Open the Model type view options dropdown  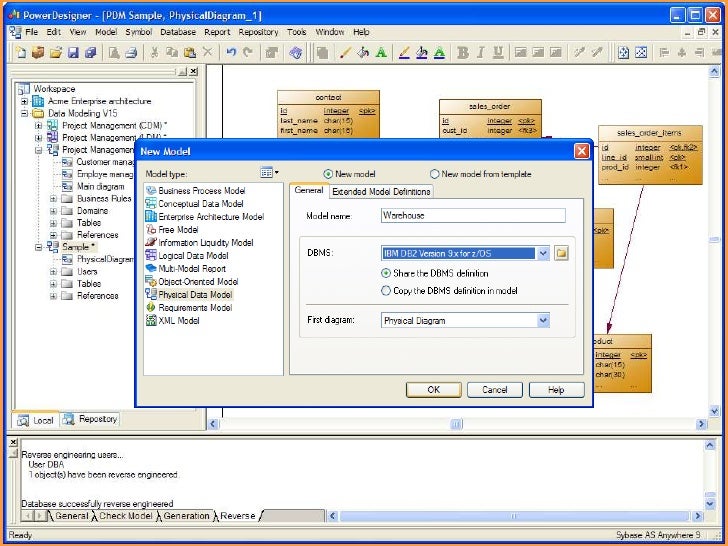pos(270,172)
